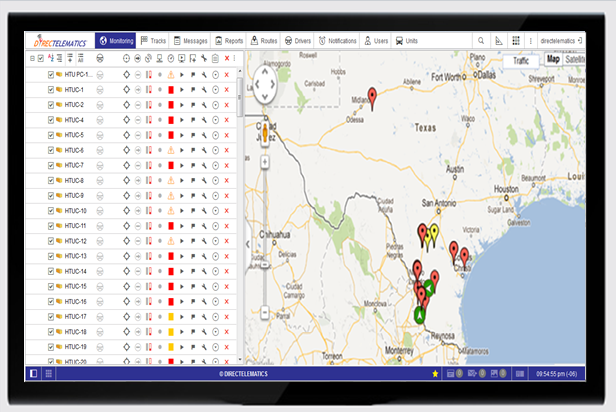Toggle the HTUC-15 unit checkbox

51,287
